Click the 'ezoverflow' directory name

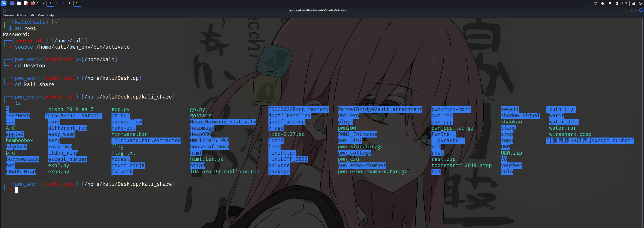pyautogui.click(x=127, y=122)
